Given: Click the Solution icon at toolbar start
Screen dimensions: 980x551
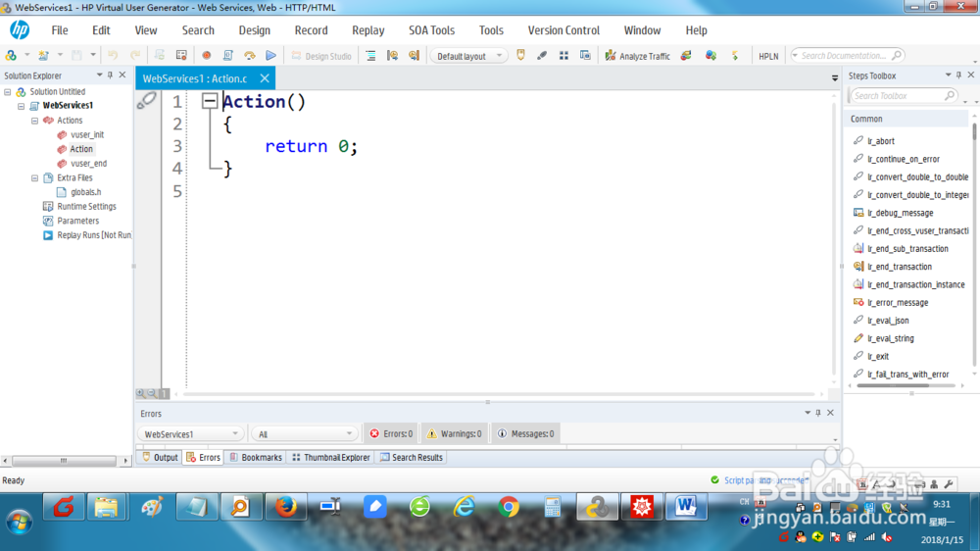Looking at the screenshot, I should click(x=11, y=56).
